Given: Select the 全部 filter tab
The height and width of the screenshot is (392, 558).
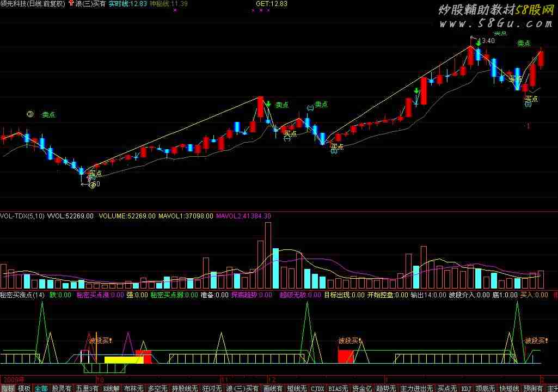Looking at the screenshot, I should (41, 388).
